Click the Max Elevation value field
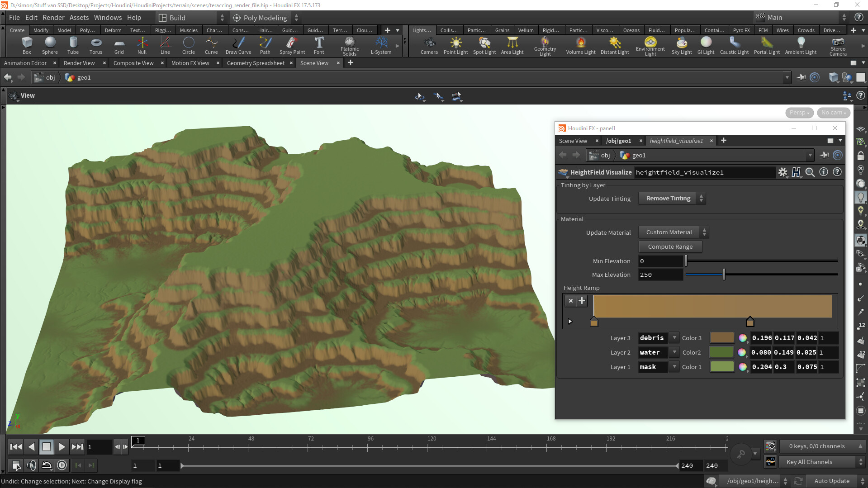The image size is (868, 488). coord(660,275)
